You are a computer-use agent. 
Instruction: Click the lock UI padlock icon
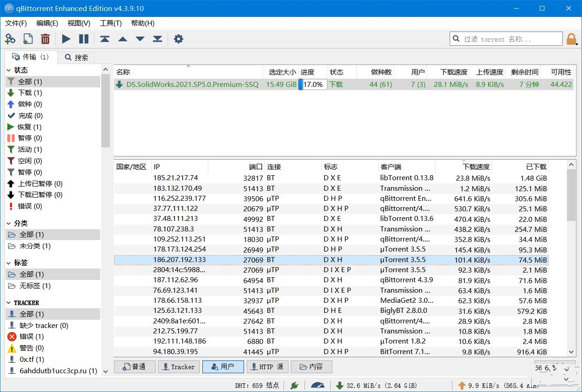coord(571,39)
